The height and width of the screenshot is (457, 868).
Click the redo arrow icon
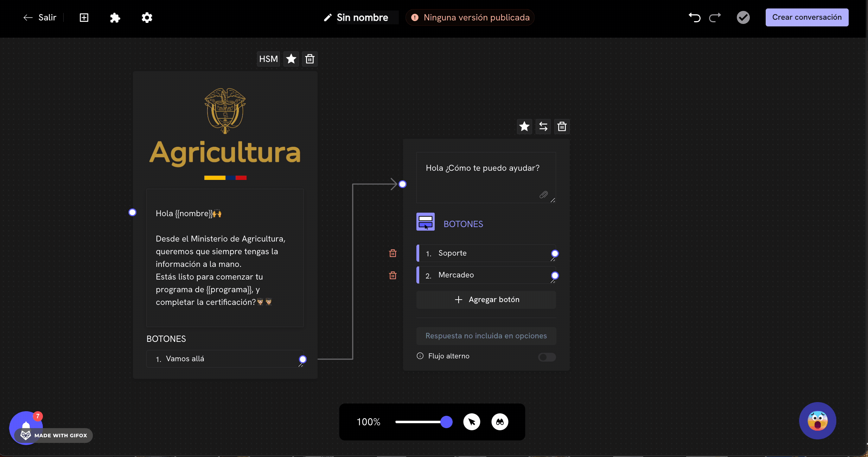(715, 18)
